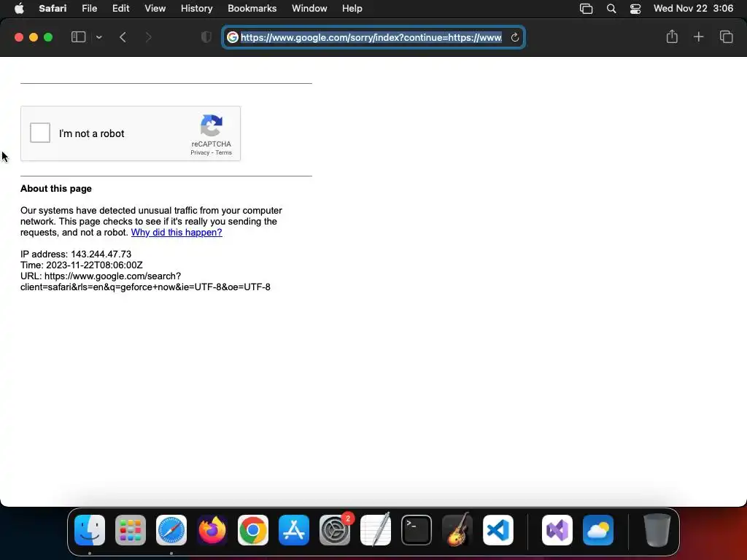Expand the sidebar tab group dropdown
This screenshot has height=560, width=747.
tap(98, 37)
